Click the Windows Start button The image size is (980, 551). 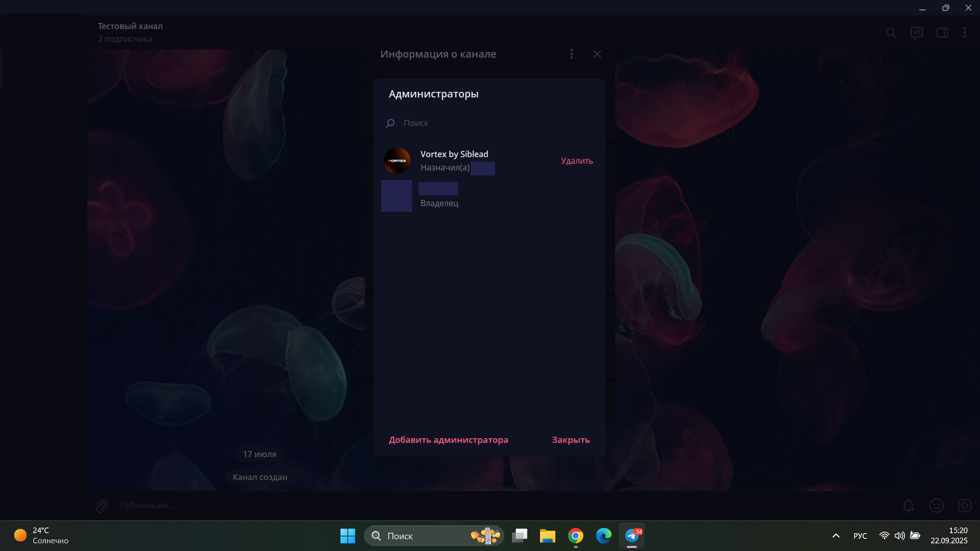348,536
